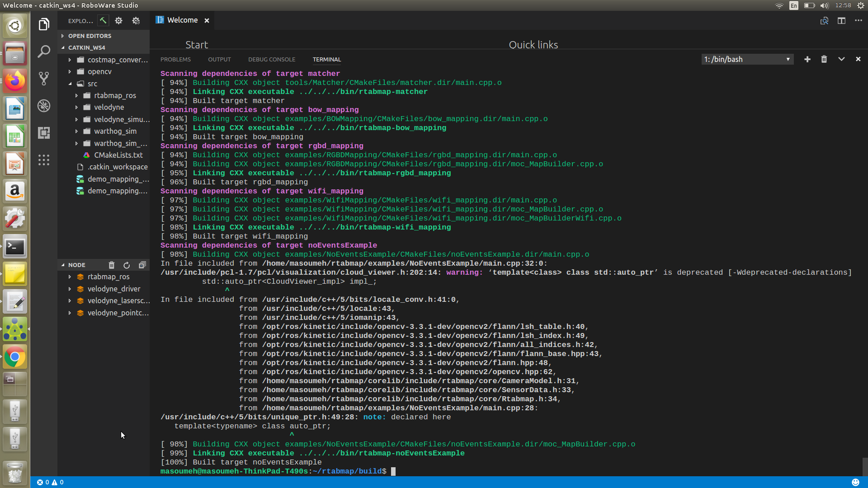Refresh the NODE panel list

[127, 265]
